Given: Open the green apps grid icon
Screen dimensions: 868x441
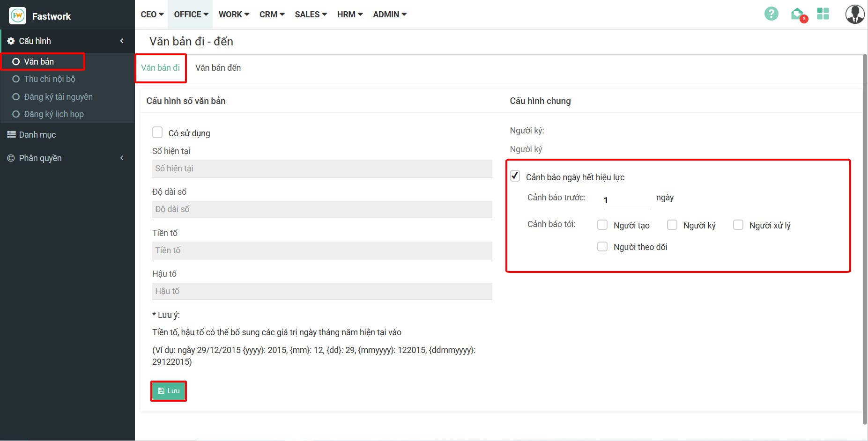Looking at the screenshot, I should pyautogui.click(x=823, y=14).
